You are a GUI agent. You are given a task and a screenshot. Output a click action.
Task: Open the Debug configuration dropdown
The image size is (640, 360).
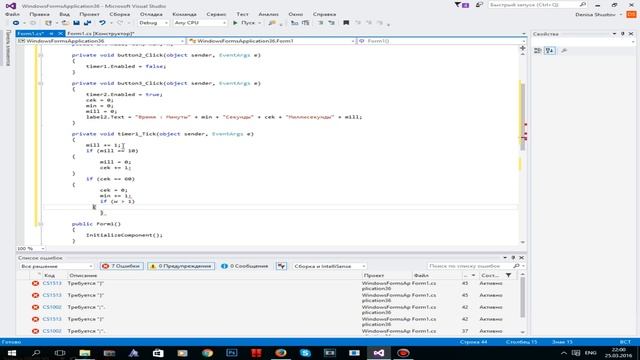[153, 23]
